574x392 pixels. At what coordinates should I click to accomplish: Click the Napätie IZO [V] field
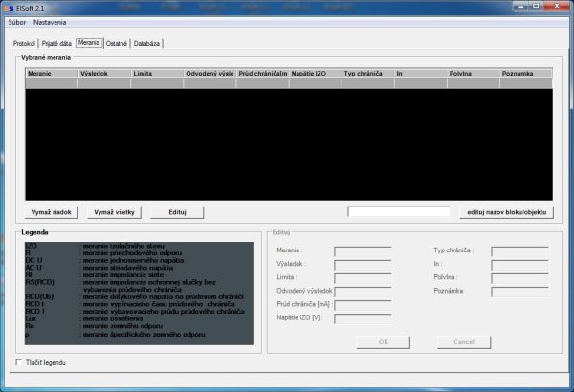(x=363, y=318)
